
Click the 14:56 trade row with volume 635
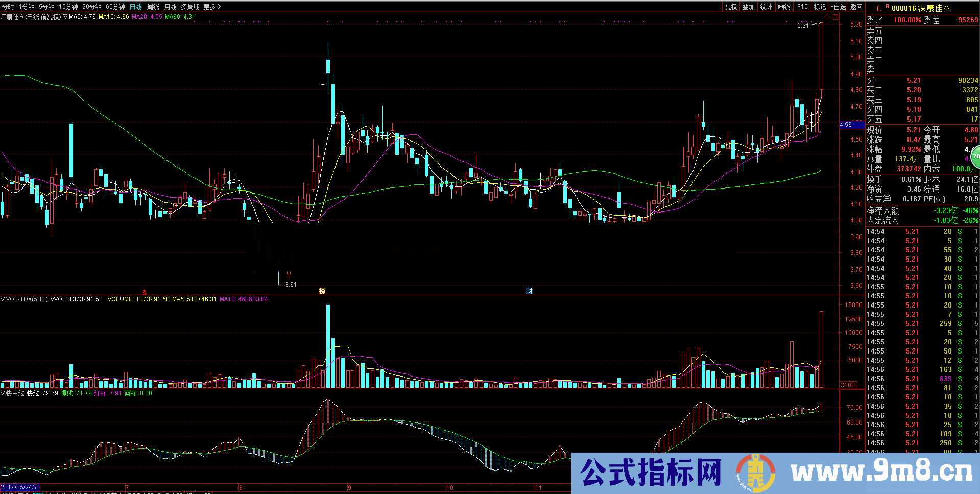click(x=922, y=379)
